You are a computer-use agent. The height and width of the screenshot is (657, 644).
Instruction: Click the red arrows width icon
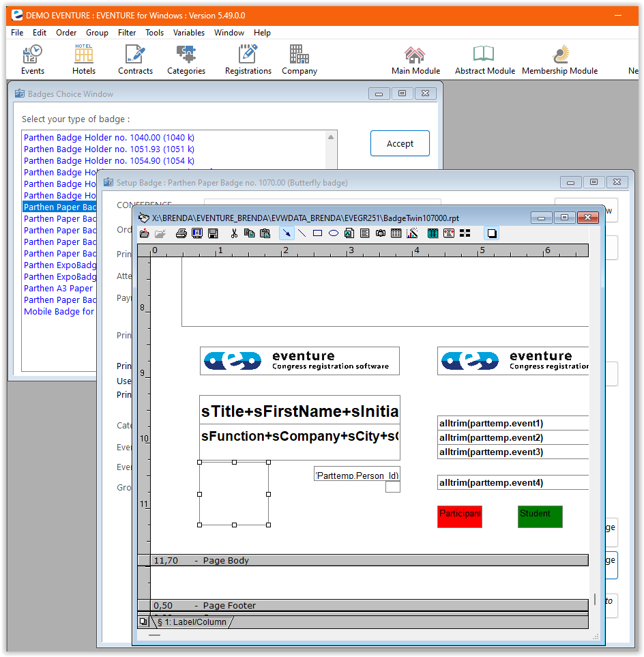(449, 233)
